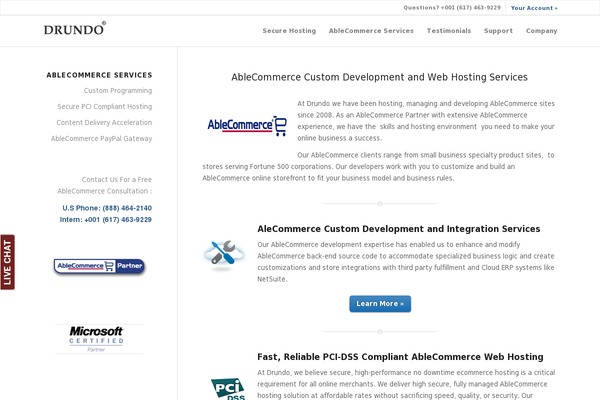
Task: Click the Intern: +001 (617) 463-9229 number
Action: click(x=106, y=219)
